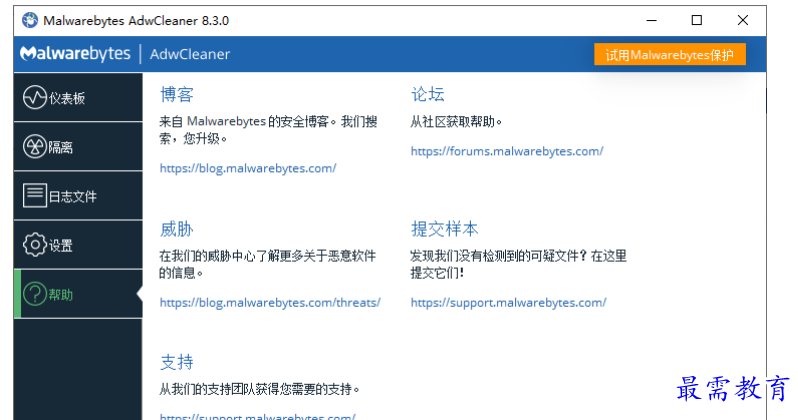
Task: Open the blog.malwarebytes.com link
Action: coord(248,169)
